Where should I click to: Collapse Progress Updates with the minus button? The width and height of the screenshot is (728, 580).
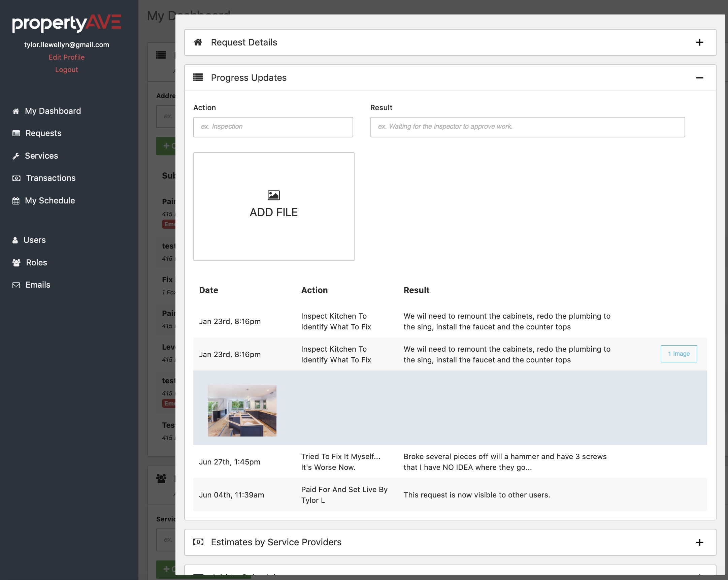pos(699,78)
